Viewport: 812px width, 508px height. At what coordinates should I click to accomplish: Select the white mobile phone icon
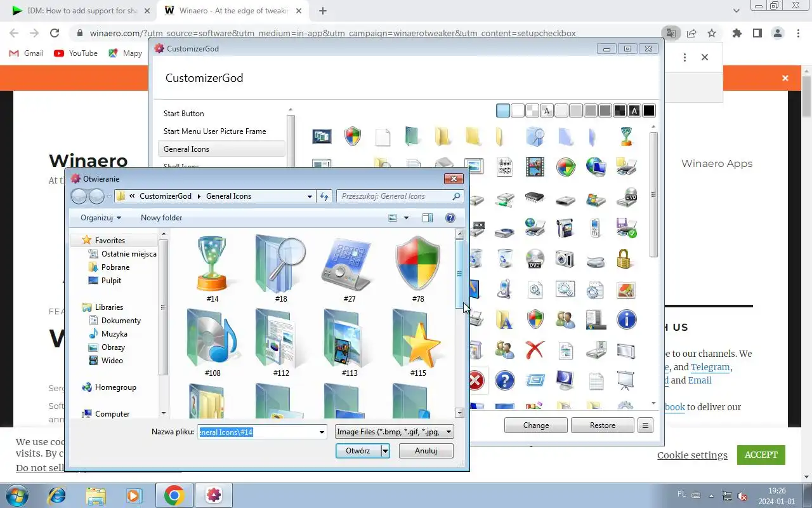(595, 227)
